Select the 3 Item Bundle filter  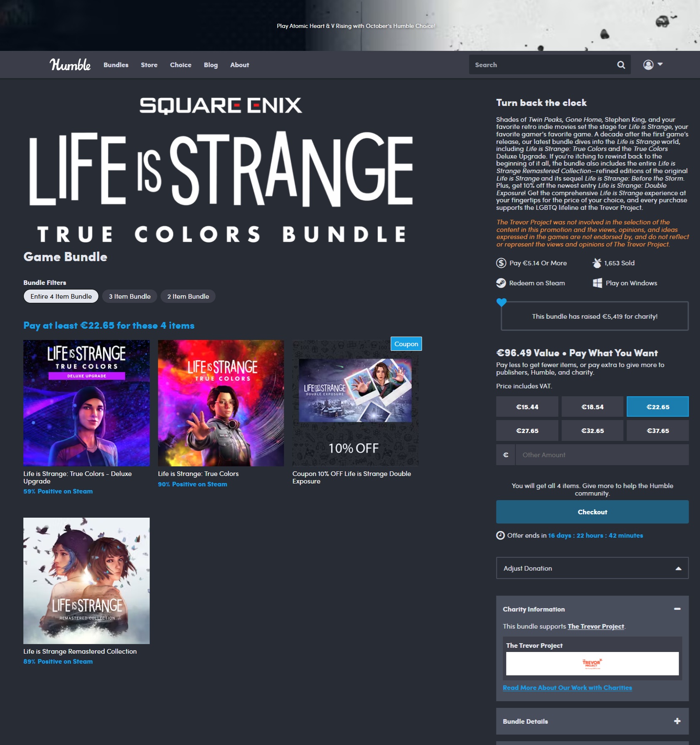click(130, 297)
